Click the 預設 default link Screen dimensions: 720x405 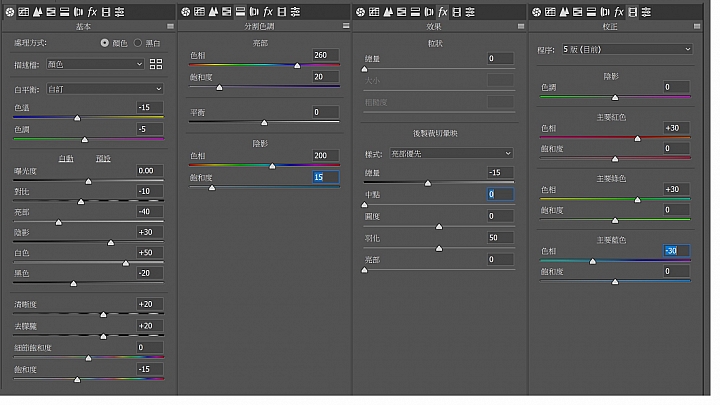pyautogui.click(x=103, y=158)
